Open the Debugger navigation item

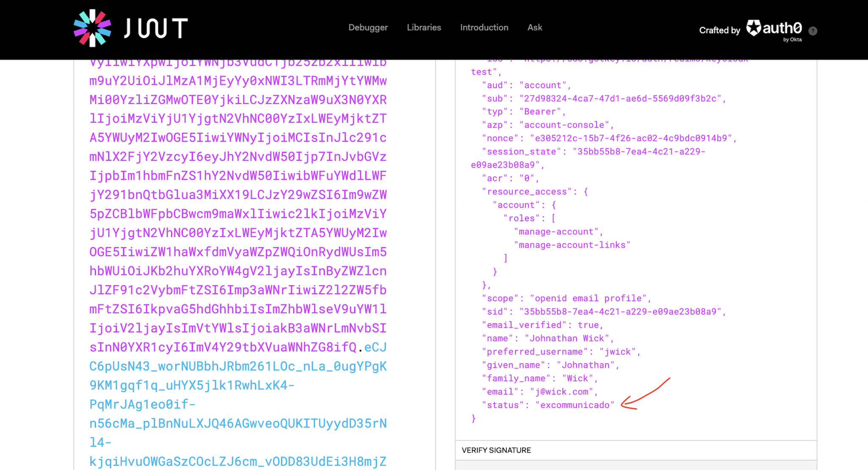[368, 28]
